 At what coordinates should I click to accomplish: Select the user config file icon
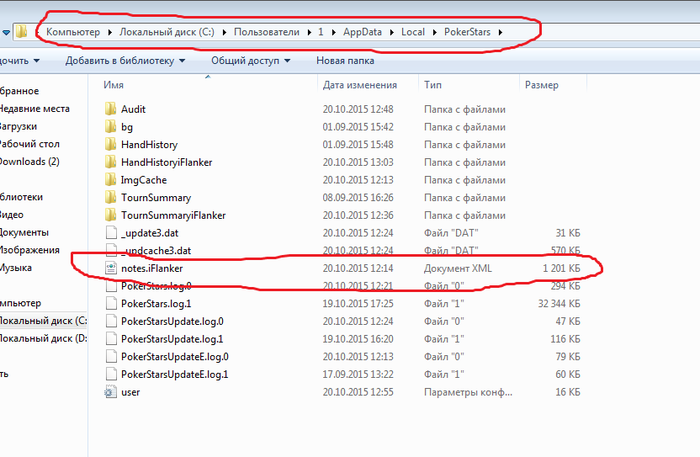coord(110,392)
